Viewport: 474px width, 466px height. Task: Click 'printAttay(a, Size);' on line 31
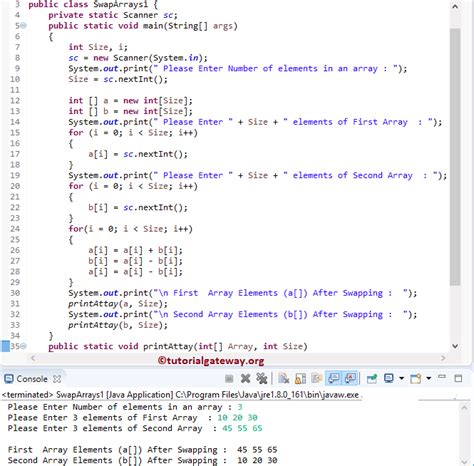click(x=118, y=304)
